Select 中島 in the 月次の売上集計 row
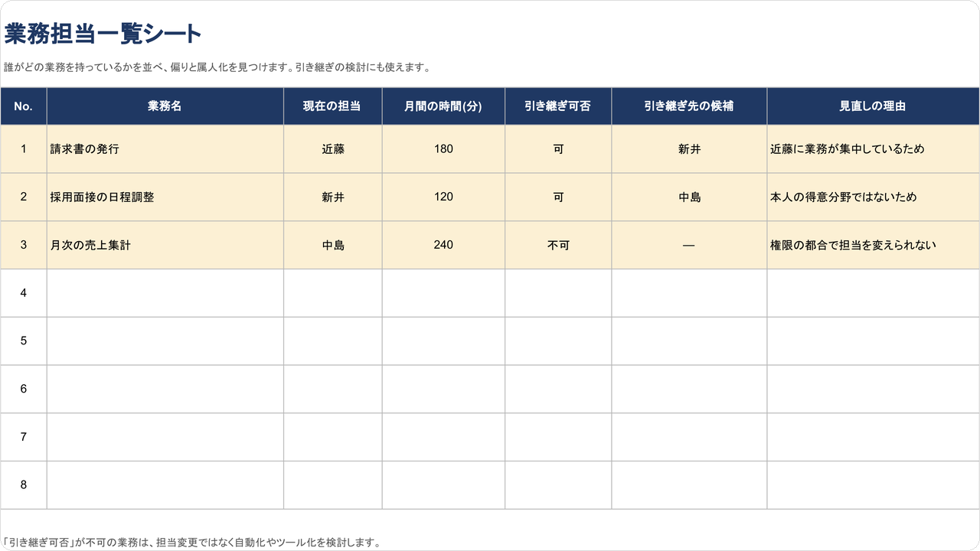 (x=333, y=245)
